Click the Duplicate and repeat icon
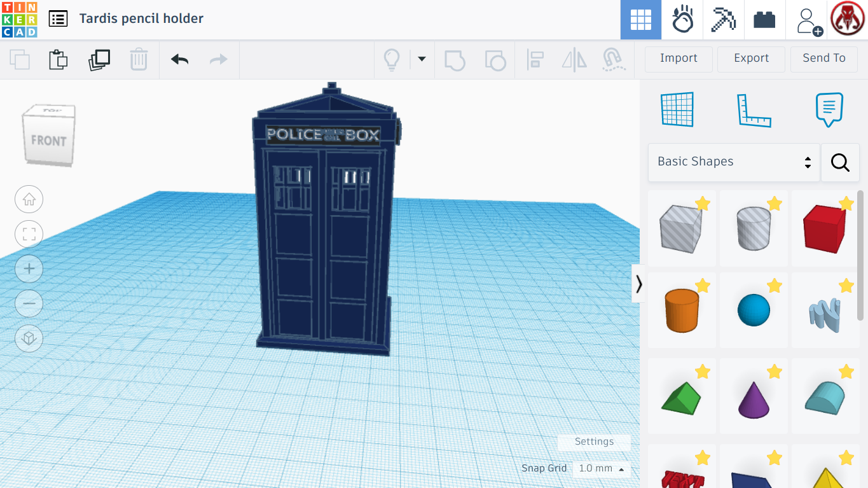868x488 pixels. pos(99,60)
